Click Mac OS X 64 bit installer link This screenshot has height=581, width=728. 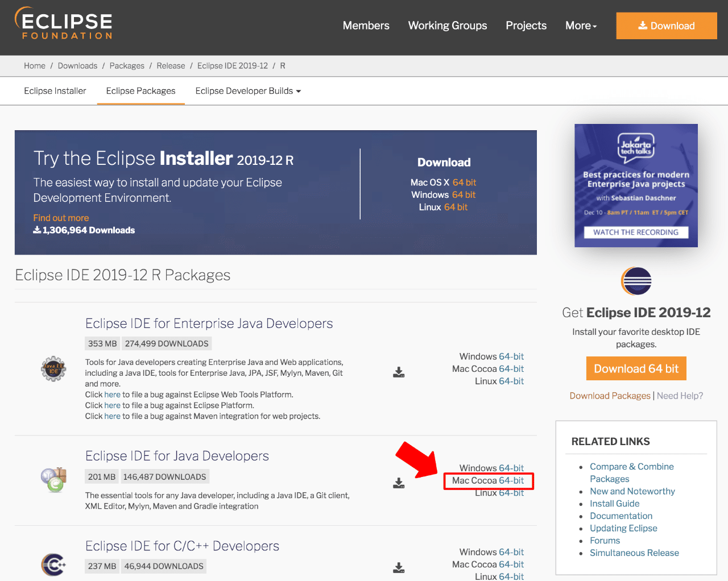pyautogui.click(x=464, y=182)
